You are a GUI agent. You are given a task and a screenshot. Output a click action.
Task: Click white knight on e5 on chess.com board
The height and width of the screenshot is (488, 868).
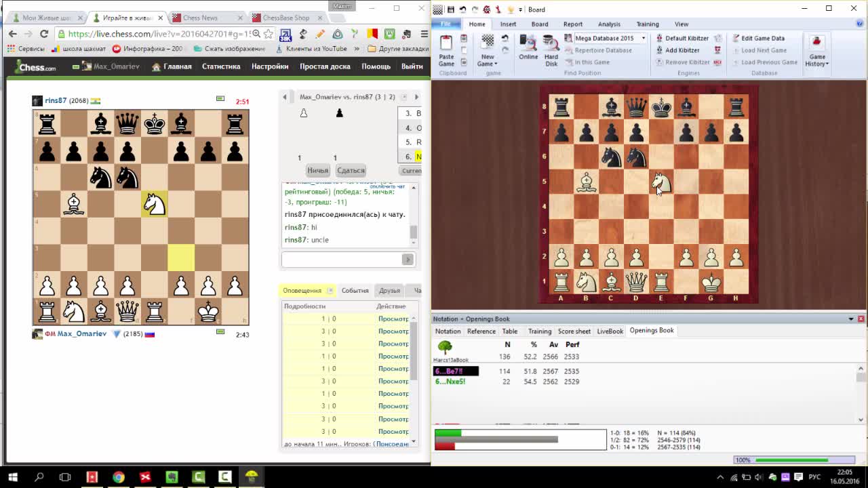[154, 204]
